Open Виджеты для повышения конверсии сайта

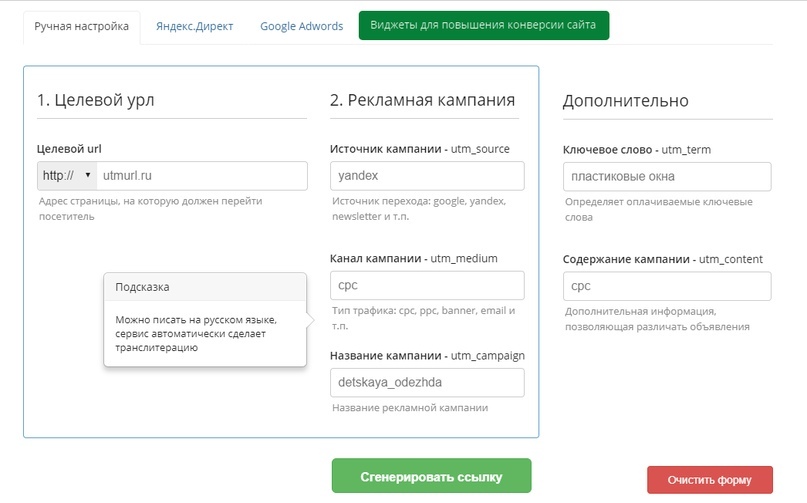tap(483, 26)
